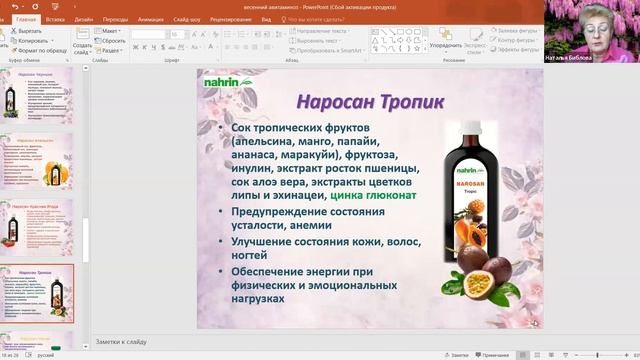Viewport: 640px width, 360px height.
Task: Open the Макет layout dropdown
Action: pos(108,31)
